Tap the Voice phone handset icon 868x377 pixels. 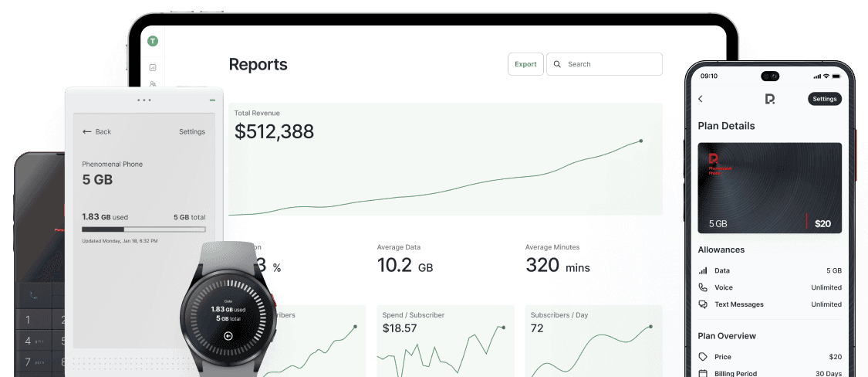(703, 287)
